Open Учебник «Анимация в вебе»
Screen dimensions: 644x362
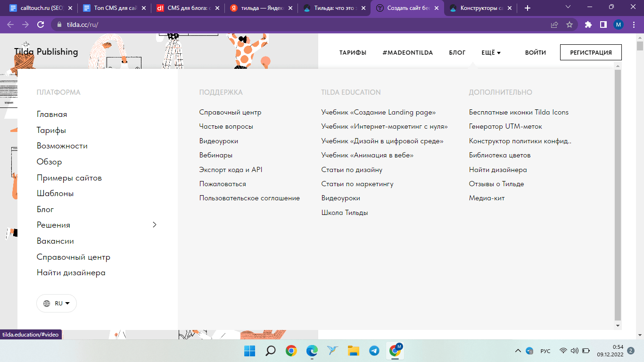click(x=367, y=155)
